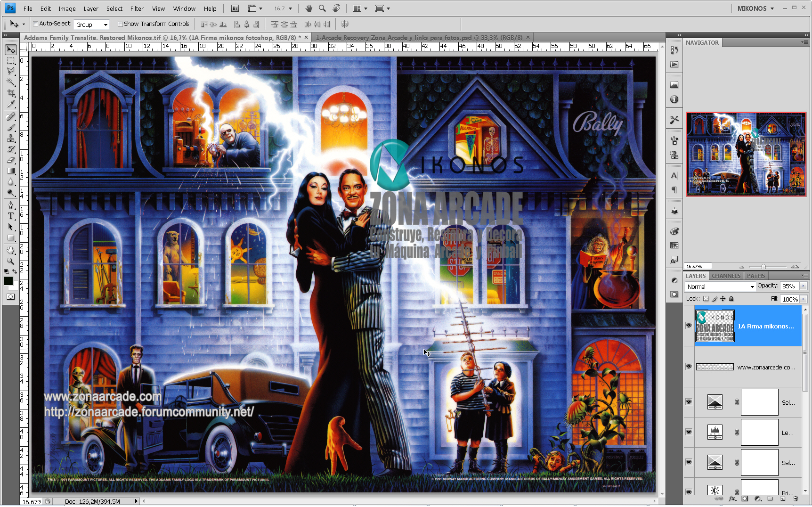Viewport: 812px width, 507px height.
Task: Toggle lock transparent pixels
Action: click(706, 299)
